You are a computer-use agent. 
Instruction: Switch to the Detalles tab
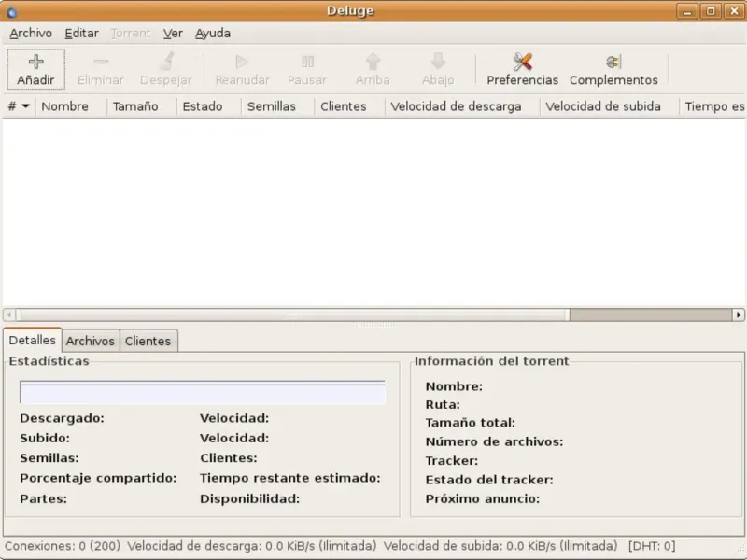click(x=33, y=340)
